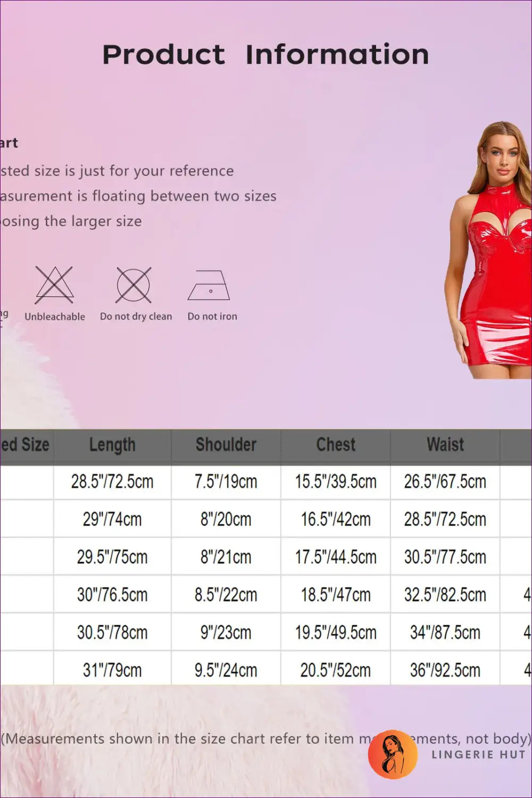Viewport: 532px width, 798px height.
Task: Select the 7.5"/19cm shoulder cell
Action: (226, 482)
